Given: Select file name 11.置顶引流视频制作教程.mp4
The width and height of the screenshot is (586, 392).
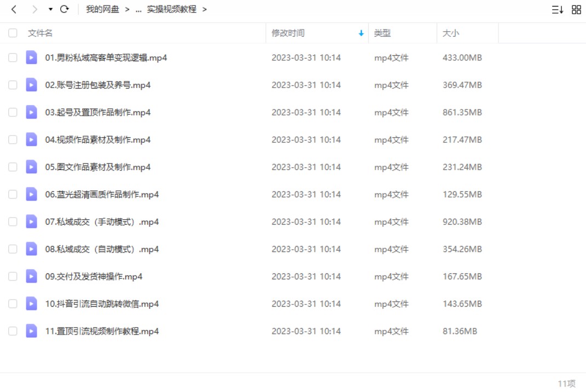Looking at the screenshot, I should [102, 331].
